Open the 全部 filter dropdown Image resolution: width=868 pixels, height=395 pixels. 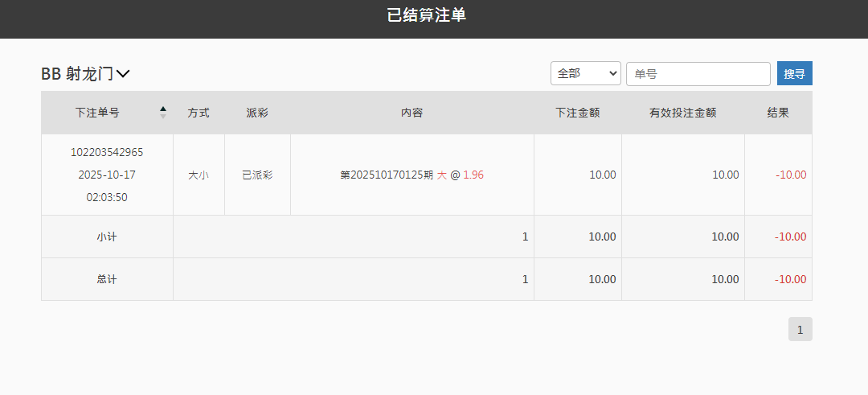tap(586, 73)
